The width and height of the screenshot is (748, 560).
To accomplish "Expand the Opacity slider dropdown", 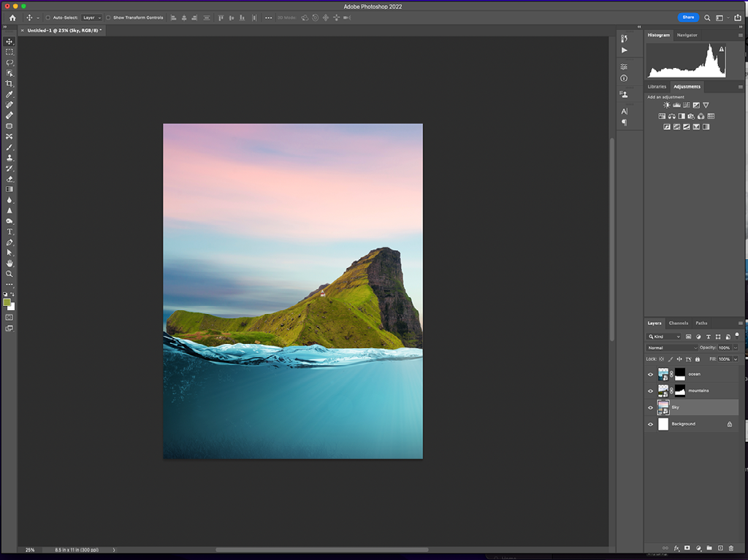I will pos(735,348).
